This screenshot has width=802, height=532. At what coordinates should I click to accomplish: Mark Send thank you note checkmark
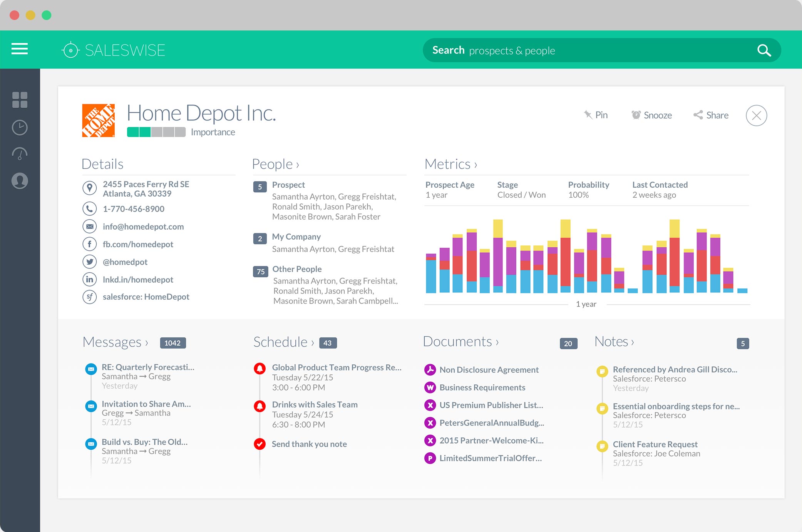(x=260, y=444)
